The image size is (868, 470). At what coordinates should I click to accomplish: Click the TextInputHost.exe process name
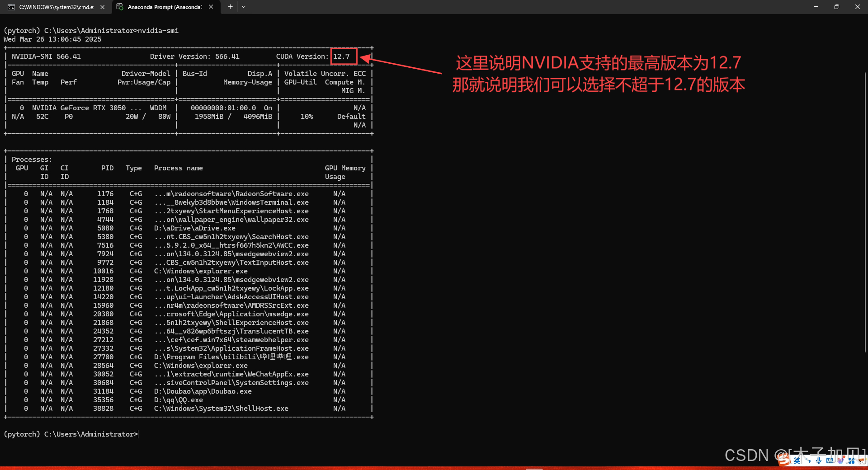[231, 263]
